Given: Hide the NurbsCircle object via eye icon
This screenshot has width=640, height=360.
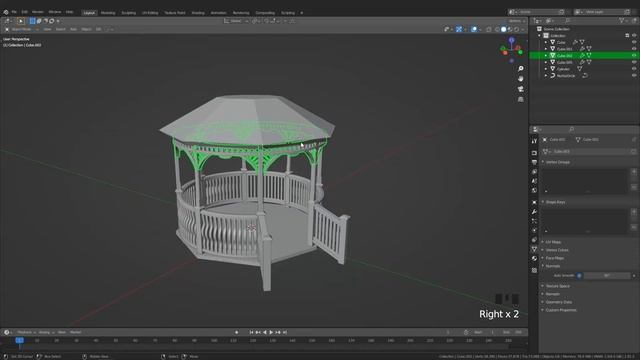Looking at the screenshot, I should tap(634, 76).
